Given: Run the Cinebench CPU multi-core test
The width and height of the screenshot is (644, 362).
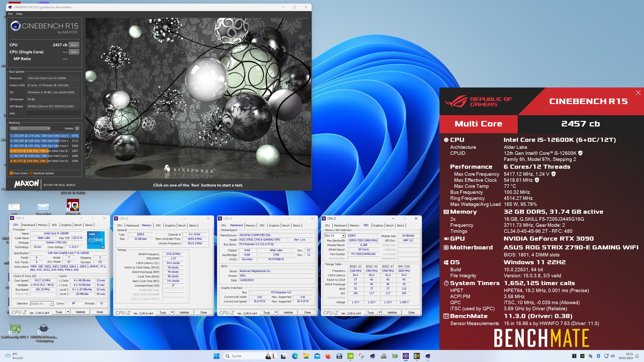Looking at the screenshot, I should 74,45.
